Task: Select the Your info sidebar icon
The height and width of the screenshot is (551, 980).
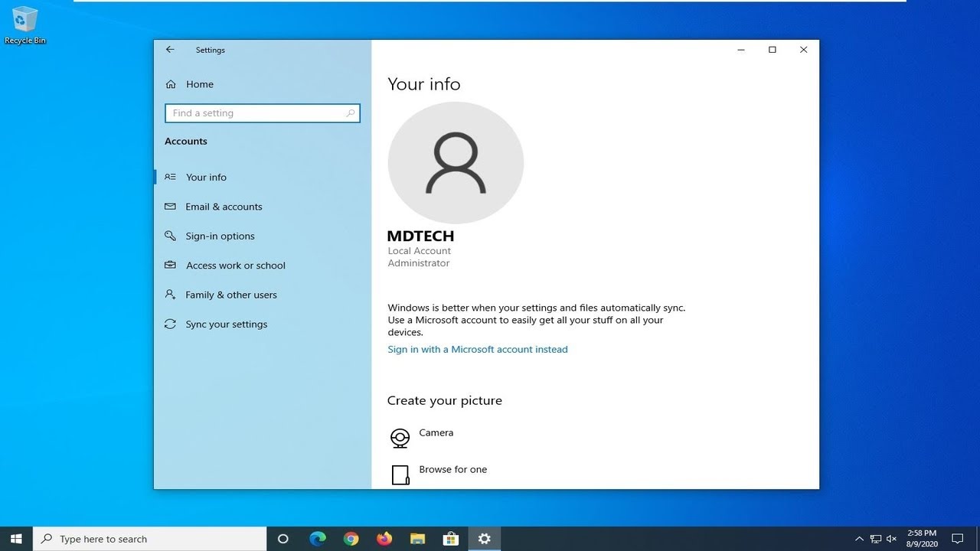Action: point(170,177)
